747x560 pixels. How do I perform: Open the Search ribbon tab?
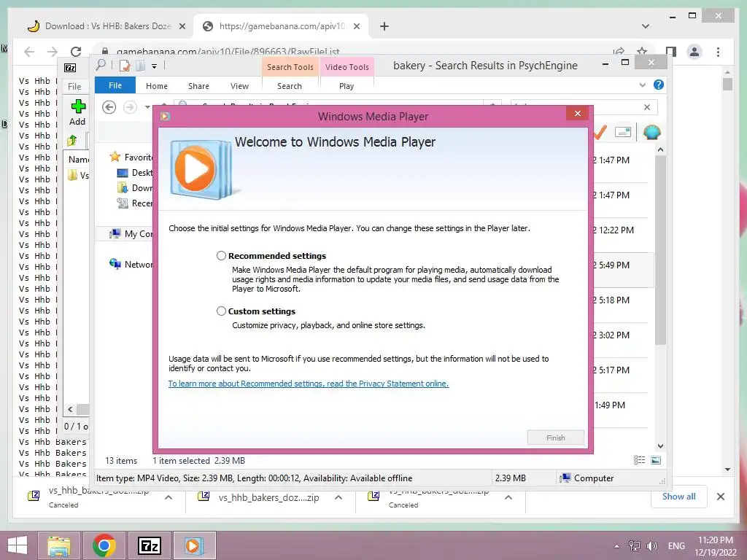pos(290,86)
